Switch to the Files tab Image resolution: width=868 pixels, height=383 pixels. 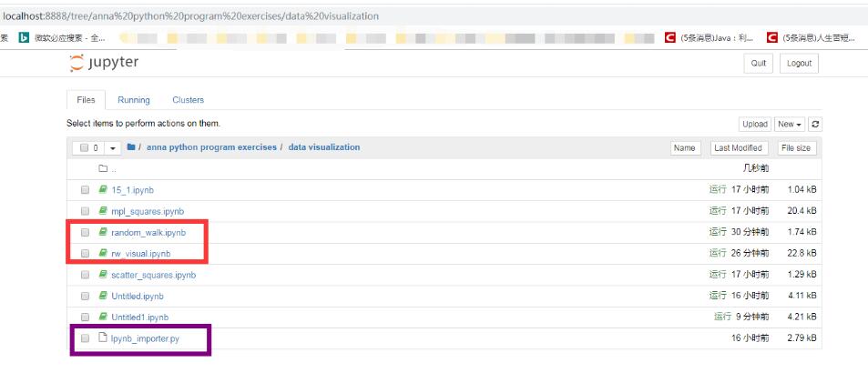86,100
